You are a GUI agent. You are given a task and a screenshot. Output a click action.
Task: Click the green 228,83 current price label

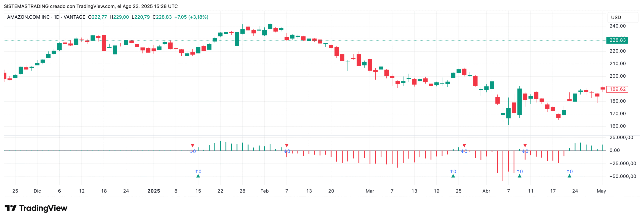click(617, 40)
